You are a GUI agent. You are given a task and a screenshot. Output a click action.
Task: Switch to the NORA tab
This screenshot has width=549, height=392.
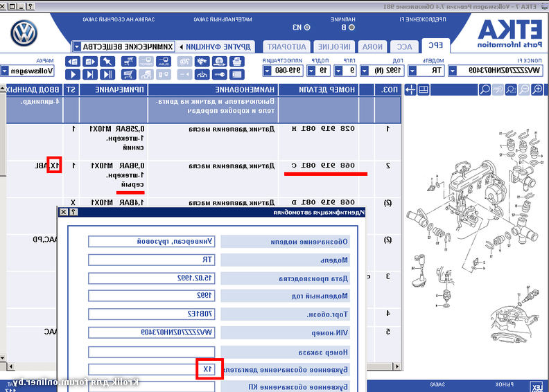point(372,46)
